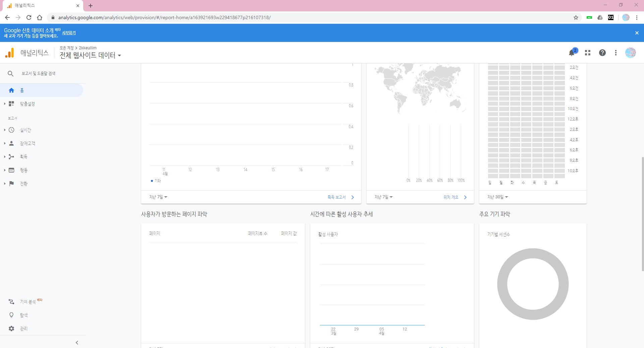Open the 행동 menu item

point(23,170)
